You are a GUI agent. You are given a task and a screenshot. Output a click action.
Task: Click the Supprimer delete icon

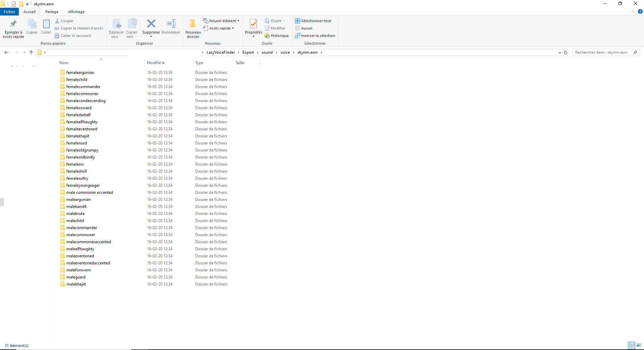(x=151, y=24)
